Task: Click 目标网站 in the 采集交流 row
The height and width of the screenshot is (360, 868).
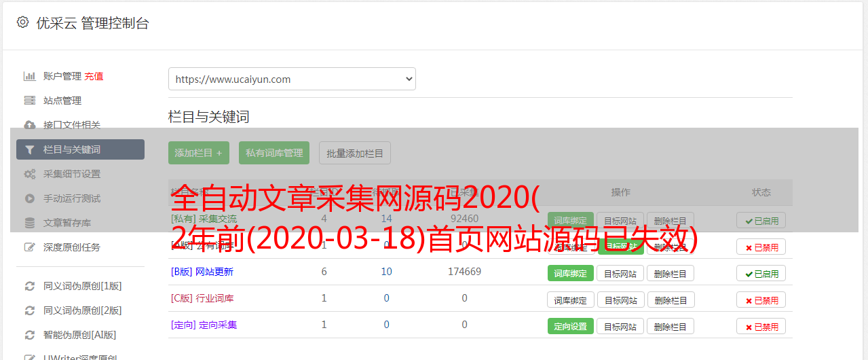Action: 620,220
